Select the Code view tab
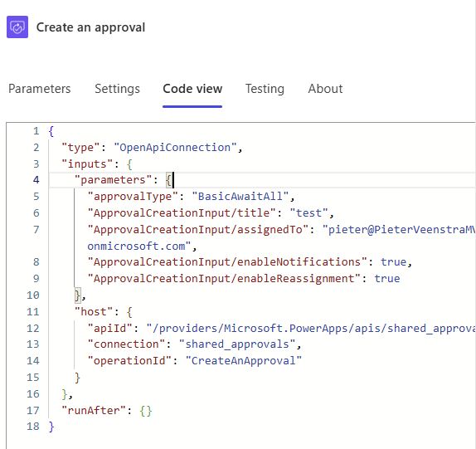Screen dimensions: 476x449 pyautogui.click(x=192, y=89)
